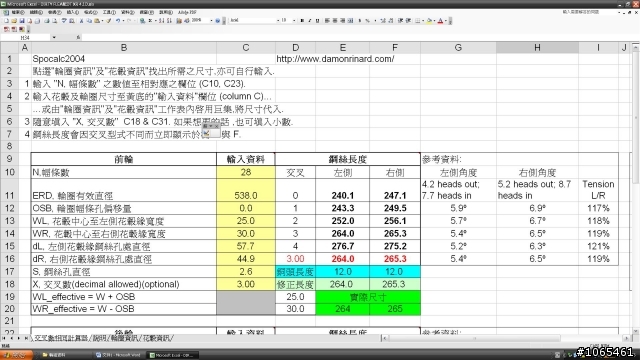Open the Paste options dropdown arrow
This screenshot has height=360, width=640.
[x=102, y=21]
